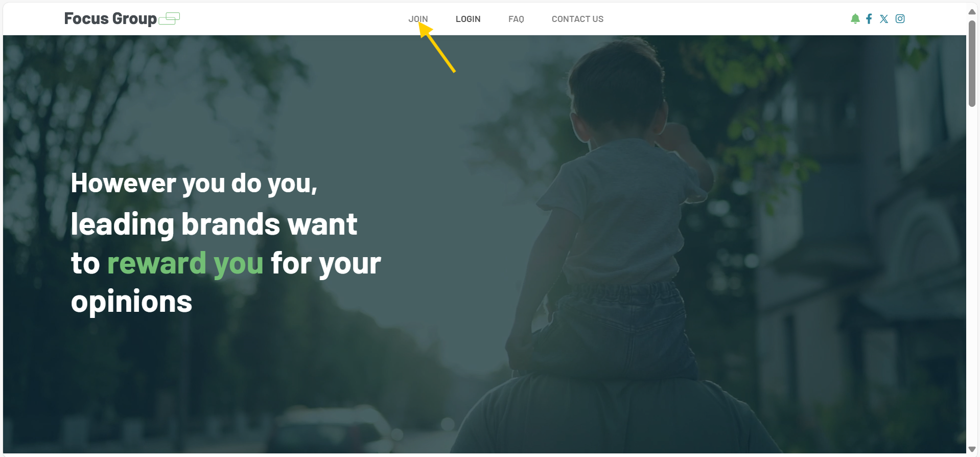
Task: Select the JOIN menu item
Action: pos(418,19)
